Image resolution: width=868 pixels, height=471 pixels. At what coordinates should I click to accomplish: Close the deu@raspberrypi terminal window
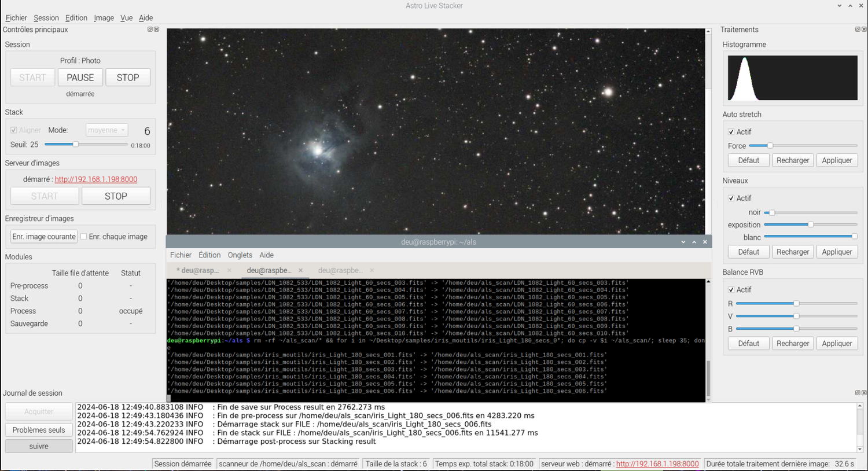(705, 242)
